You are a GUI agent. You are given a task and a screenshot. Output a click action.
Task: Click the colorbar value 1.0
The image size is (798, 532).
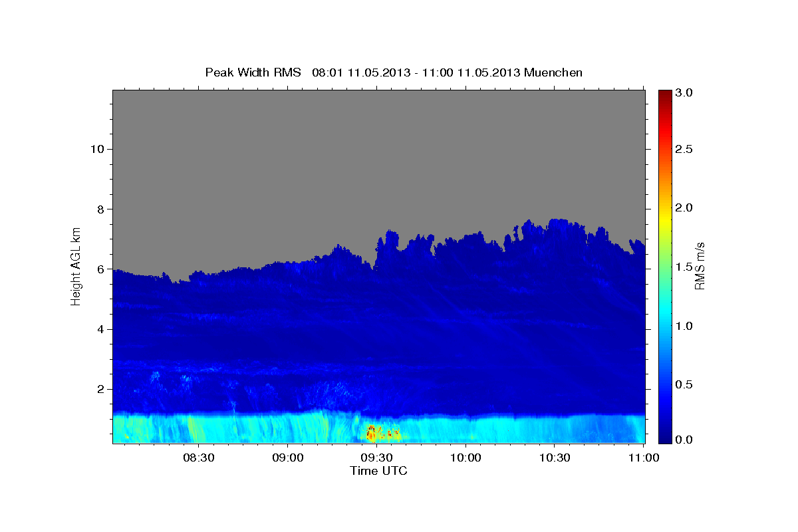click(x=684, y=326)
